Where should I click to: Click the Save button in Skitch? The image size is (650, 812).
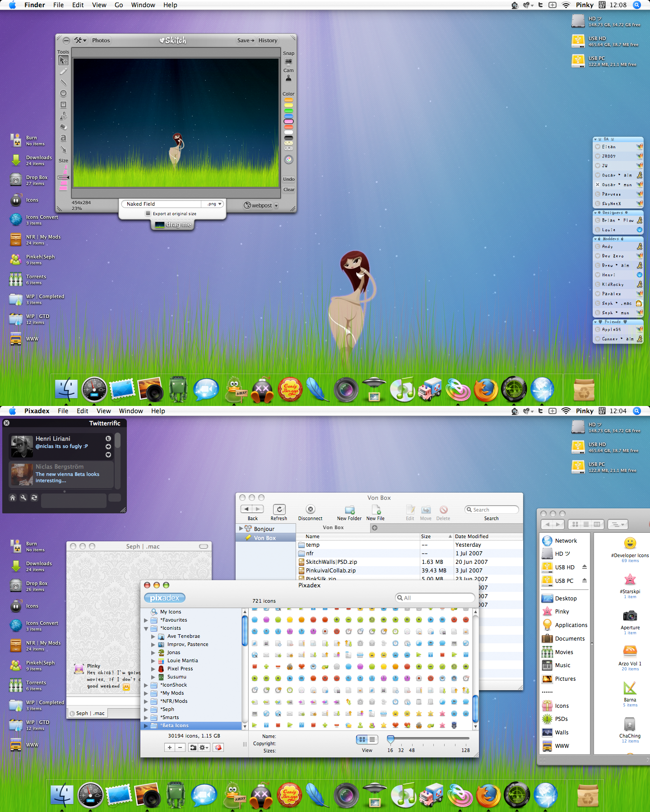[x=246, y=41]
